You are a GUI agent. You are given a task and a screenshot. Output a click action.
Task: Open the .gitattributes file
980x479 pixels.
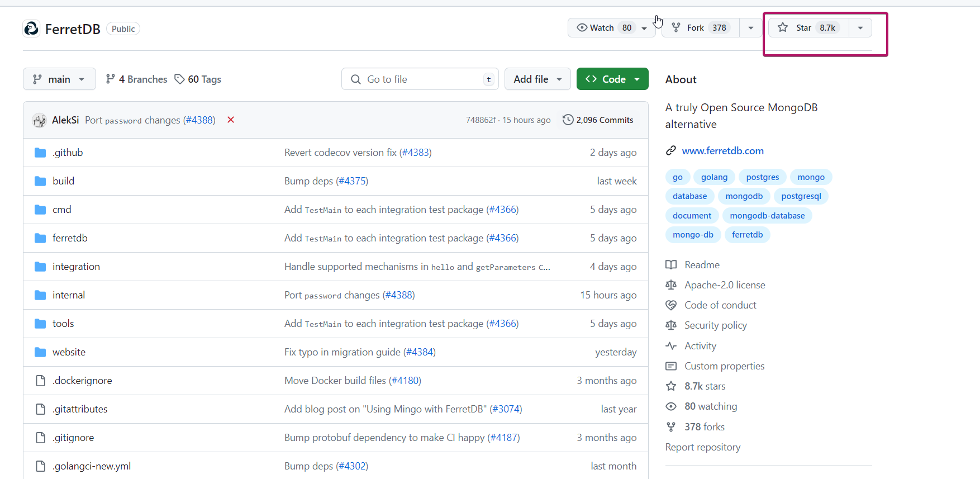(80, 409)
